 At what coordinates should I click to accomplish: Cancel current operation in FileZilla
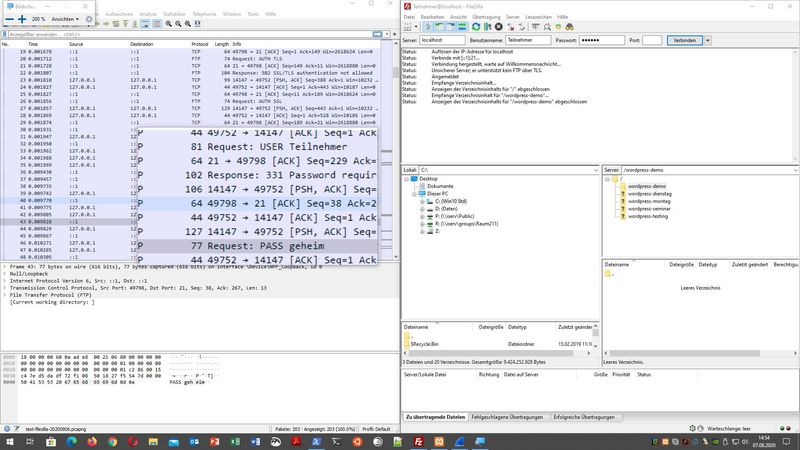tap(498, 27)
